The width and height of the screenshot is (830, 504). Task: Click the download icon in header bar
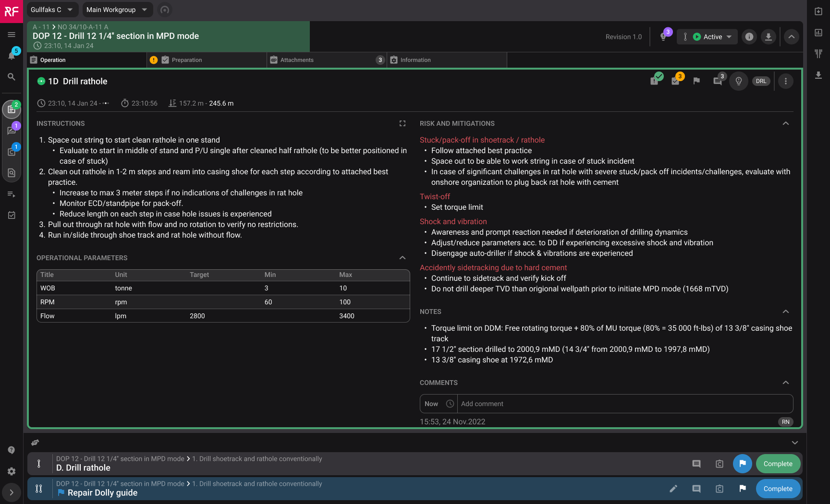click(769, 37)
